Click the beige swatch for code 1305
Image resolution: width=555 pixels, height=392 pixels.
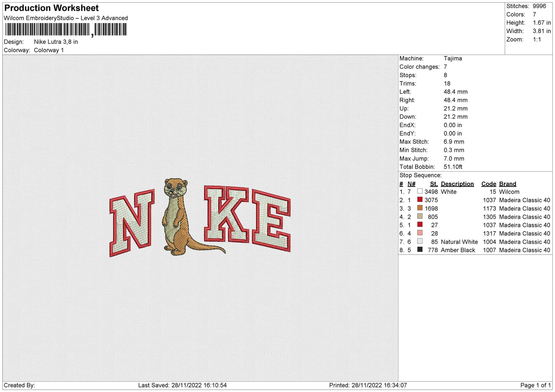coord(420,216)
